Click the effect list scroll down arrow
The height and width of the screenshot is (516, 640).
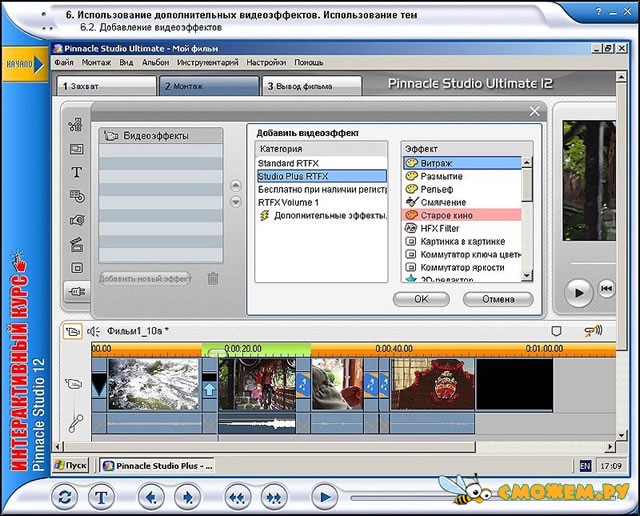pyautogui.click(x=527, y=276)
